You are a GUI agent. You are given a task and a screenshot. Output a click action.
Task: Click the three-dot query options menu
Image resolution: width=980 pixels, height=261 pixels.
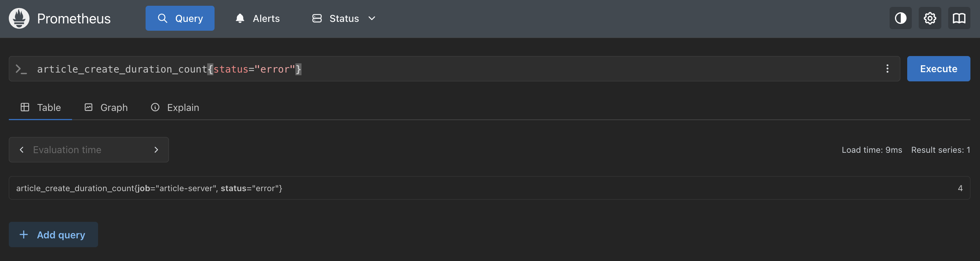pyautogui.click(x=887, y=69)
